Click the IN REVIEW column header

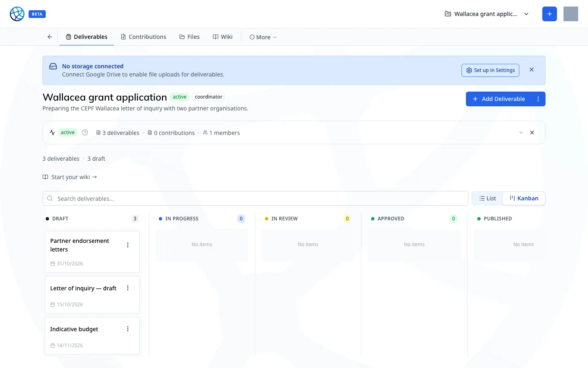coord(284,219)
